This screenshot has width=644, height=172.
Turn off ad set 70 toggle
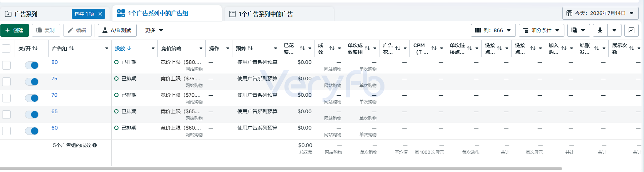(x=32, y=98)
